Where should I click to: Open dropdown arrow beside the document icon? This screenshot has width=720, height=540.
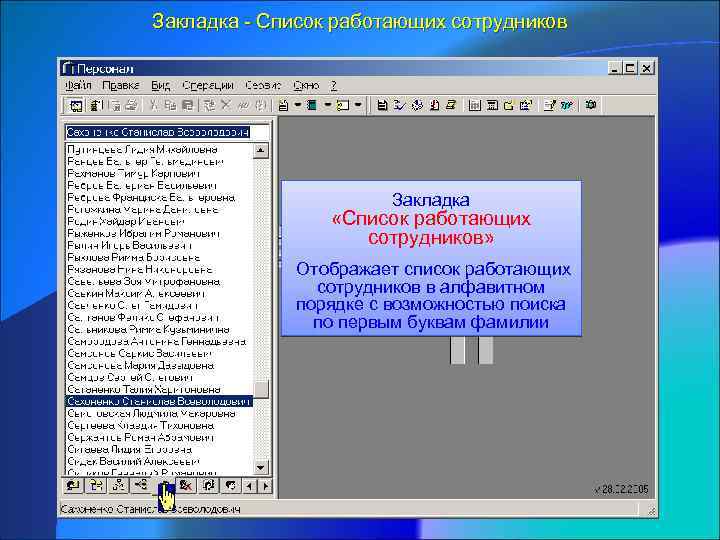click(298, 106)
